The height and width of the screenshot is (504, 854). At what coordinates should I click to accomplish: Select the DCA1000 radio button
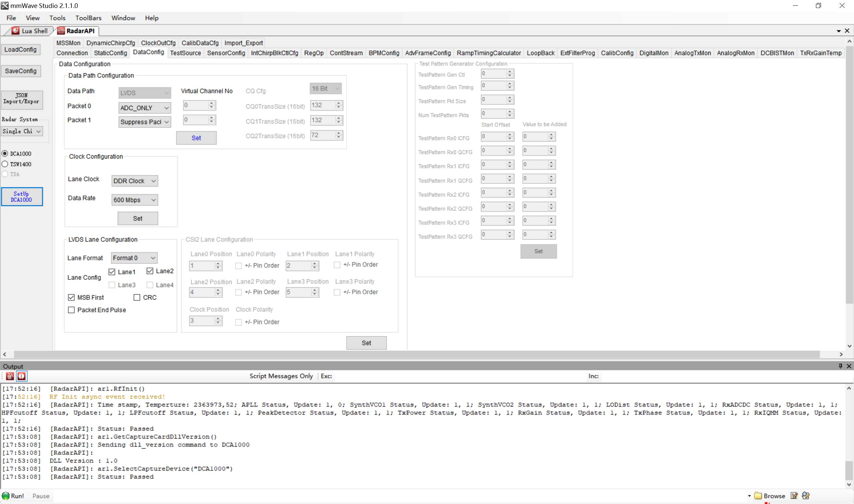(5, 154)
